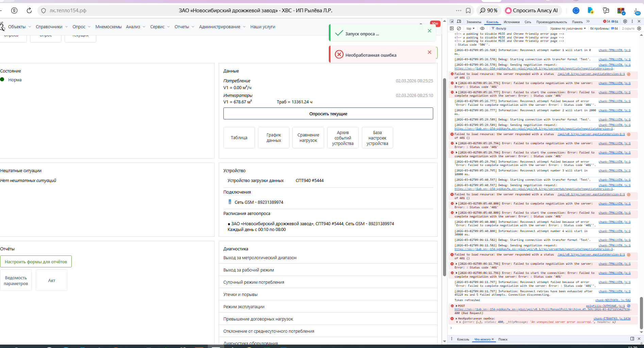
Task: Switch to the 'Сеть' DevTools tab
Action: point(528,22)
